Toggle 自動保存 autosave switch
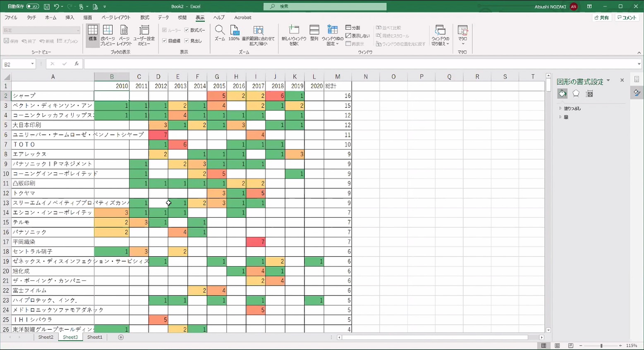This screenshot has width=644, height=350. coord(32,7)
